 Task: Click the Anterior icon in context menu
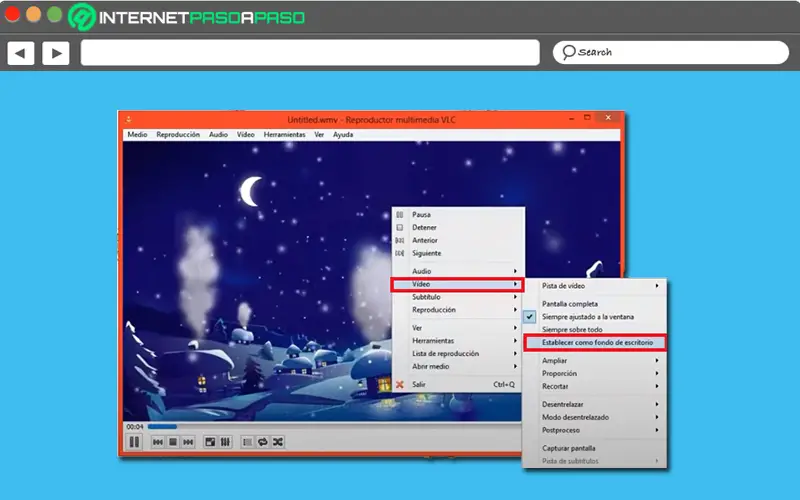pos(400,240)
